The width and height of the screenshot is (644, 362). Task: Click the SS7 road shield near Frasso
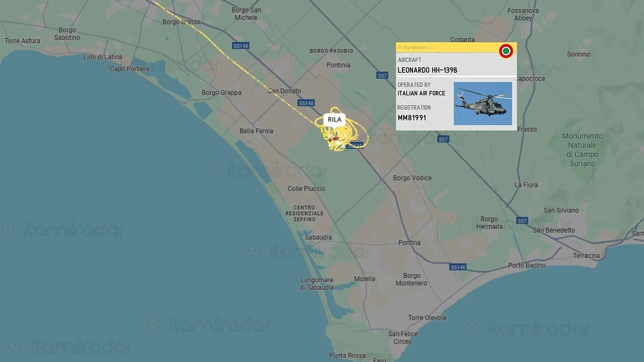pyautogui.click(x=443, y=139)
